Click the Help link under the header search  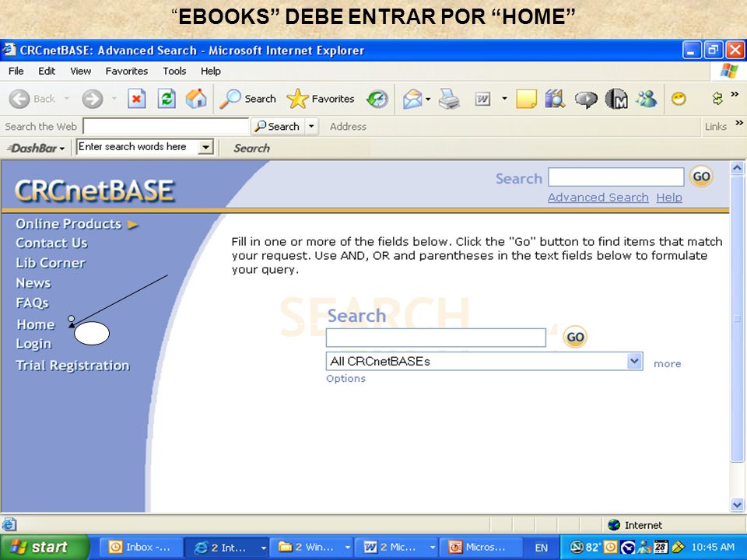(x=669, y=197)
